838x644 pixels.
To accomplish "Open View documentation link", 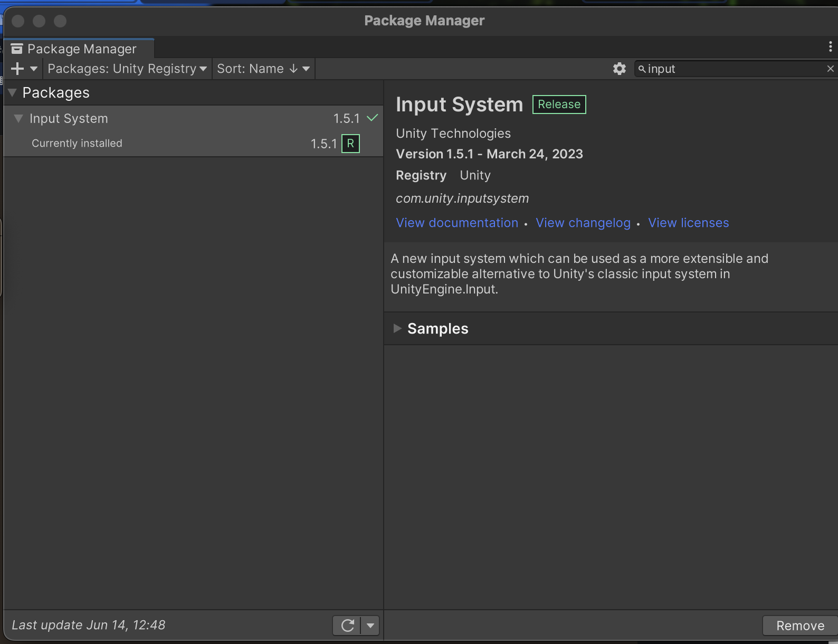I will point(457,223).
